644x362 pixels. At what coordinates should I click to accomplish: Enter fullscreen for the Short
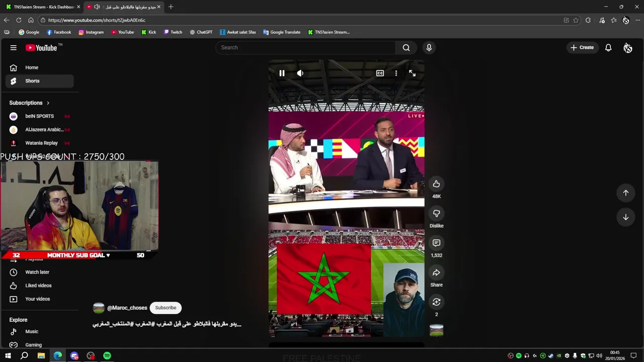click(412, 73)
